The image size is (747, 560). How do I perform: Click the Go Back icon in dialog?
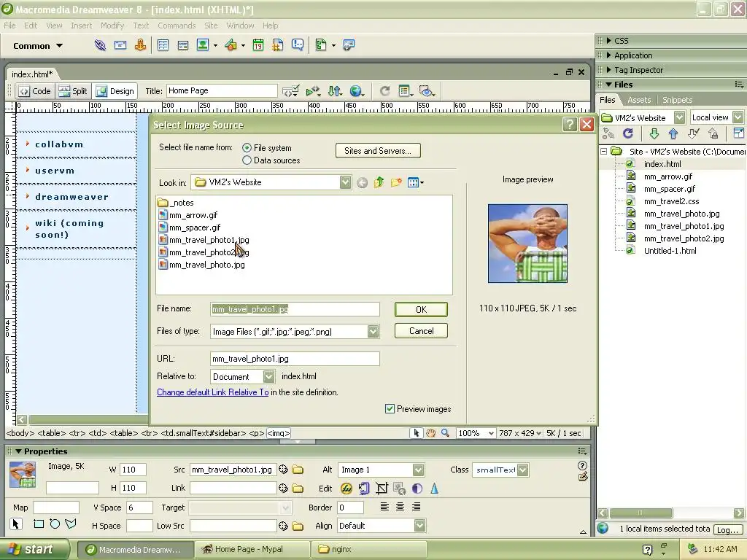point(362,183)
